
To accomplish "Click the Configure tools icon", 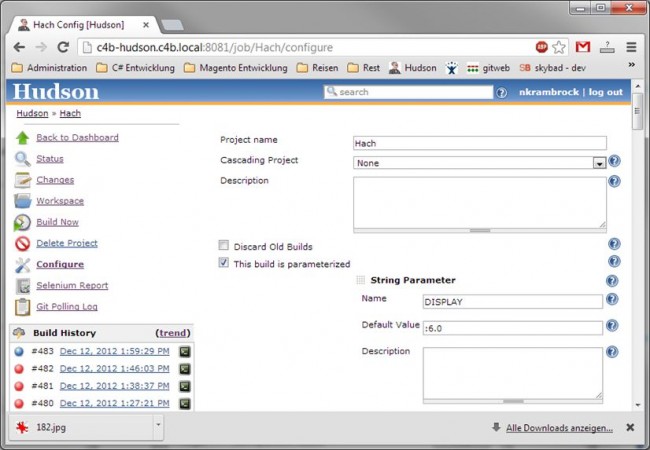I will tap(22, 265).
